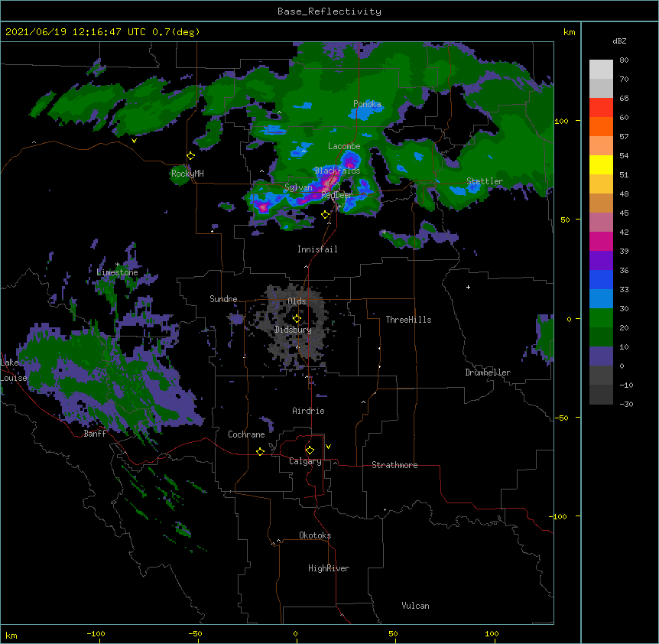
Task: Select the dark green 20-10 dBZ swatch
Action: pyautogui.click(x=601, y=337)
